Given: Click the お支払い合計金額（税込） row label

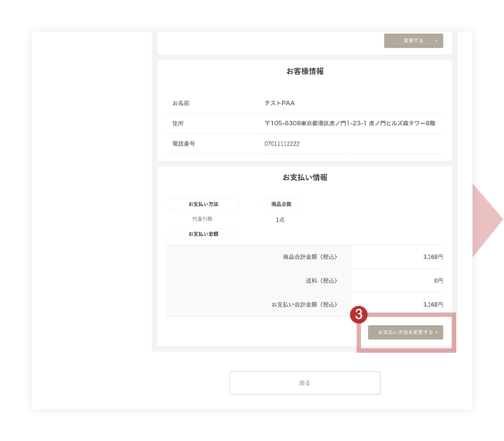Looking at the screenshot, I should coord(305,304).
